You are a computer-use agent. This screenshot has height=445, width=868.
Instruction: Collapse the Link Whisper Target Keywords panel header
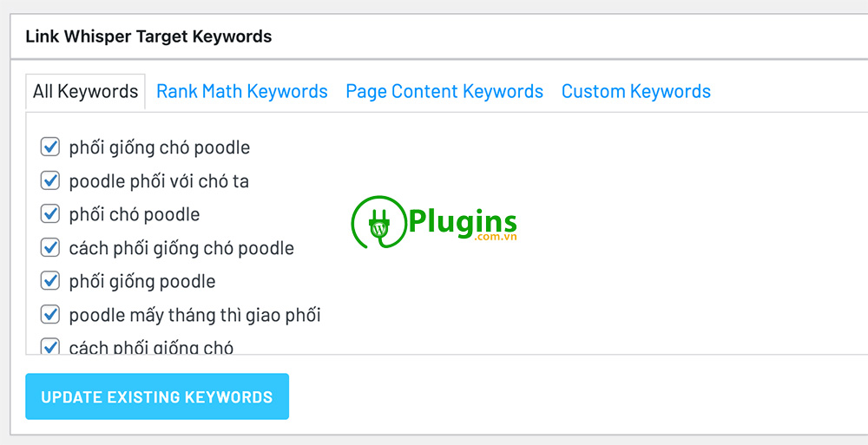pyautogui.click(x=148, y=36)
